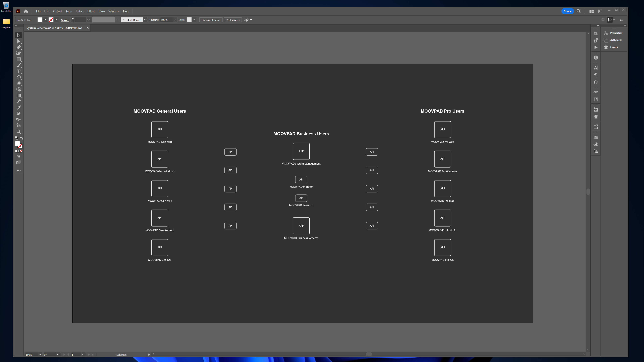The height and width of the screenshot is (362, 644).
Task: Select the Pen tool in toolbar
Action: (x=19, y=47)
